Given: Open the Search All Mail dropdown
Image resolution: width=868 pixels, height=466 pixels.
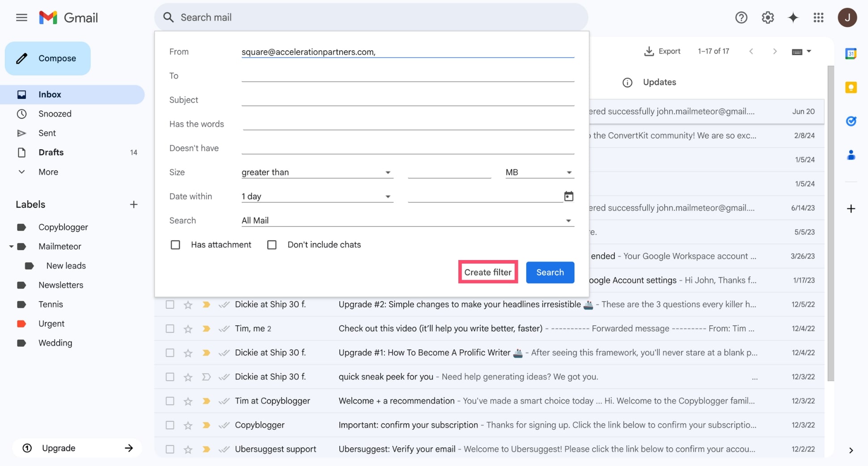Looking at the screenshot, I should [407, 221].
